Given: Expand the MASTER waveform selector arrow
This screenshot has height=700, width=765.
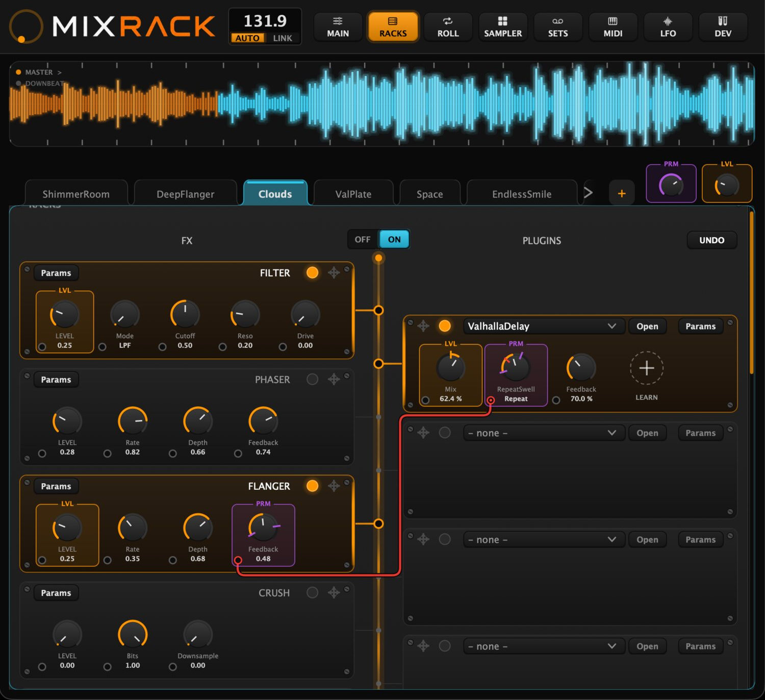Looking at the screenshot, I should click(59, 72).
